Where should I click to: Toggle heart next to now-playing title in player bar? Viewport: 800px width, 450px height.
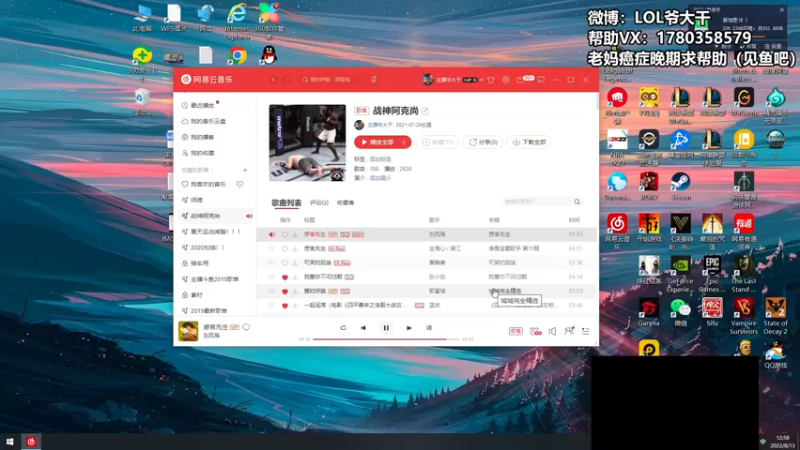tap(246, 327)
